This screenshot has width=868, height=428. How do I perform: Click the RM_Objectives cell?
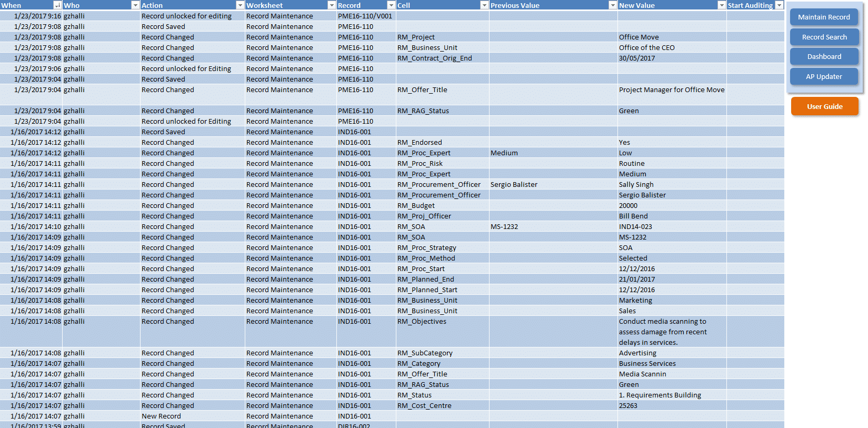pyautogui.click(x=443, y=332)
